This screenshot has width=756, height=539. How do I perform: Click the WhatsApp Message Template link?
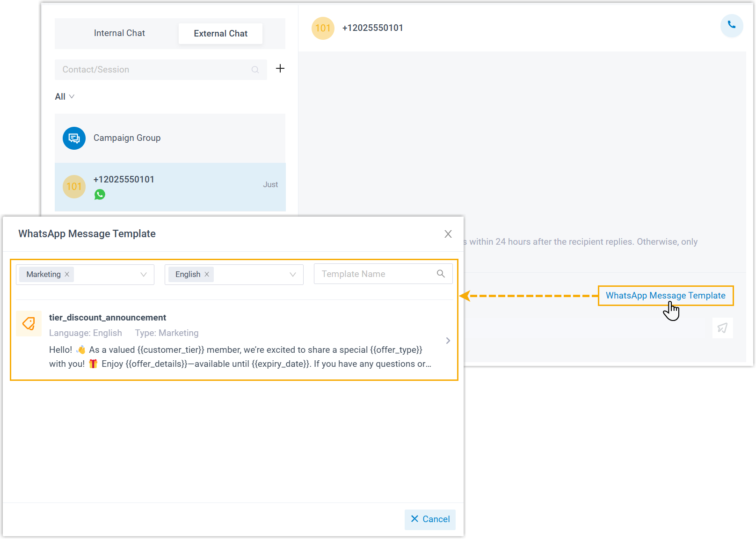(x=665, y=296)
